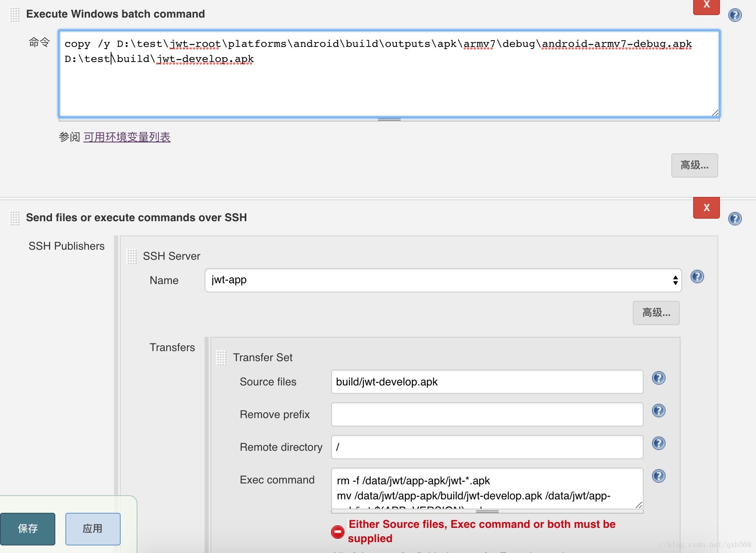The height and width of the screenshot is (553, 756).
Task: Open help for Execute Windows batch command
Action: (735, 15)
